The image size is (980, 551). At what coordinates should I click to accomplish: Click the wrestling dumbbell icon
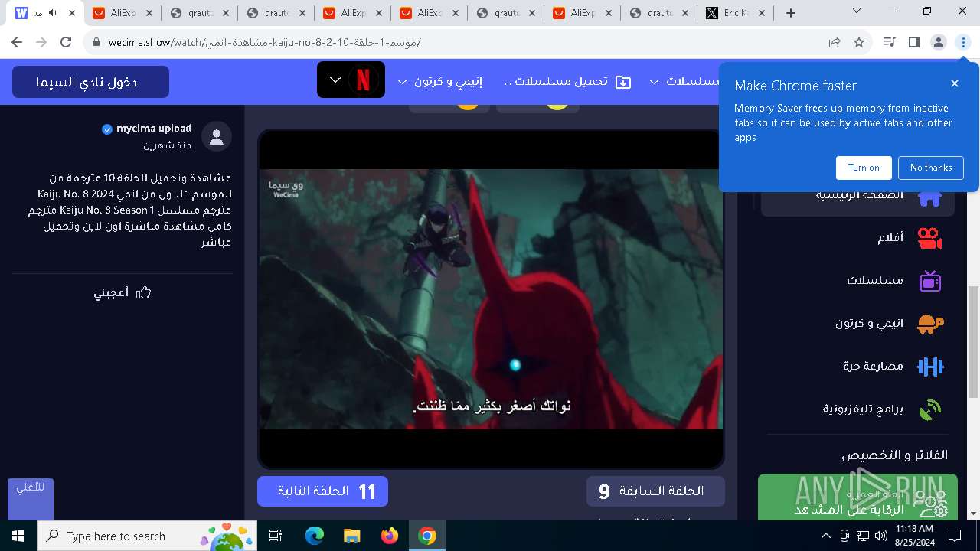(929, 367)
